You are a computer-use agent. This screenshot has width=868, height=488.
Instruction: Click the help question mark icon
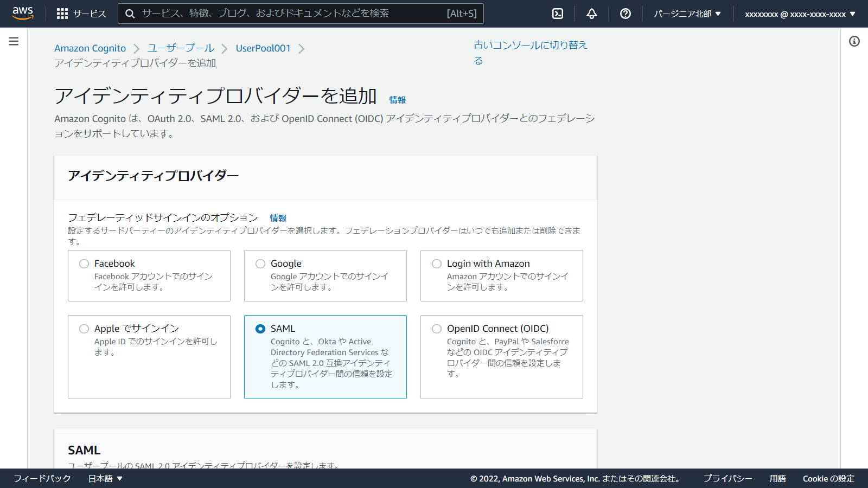coord(625,13)
